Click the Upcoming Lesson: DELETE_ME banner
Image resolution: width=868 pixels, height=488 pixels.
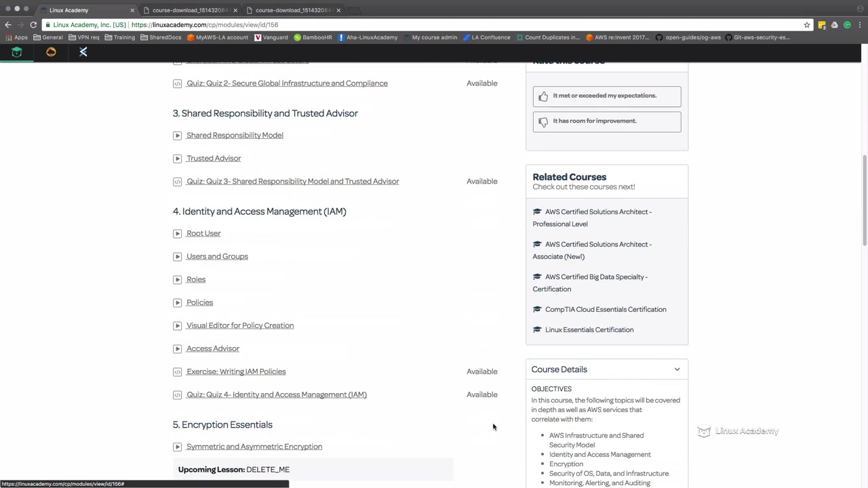tap(313, 470)
